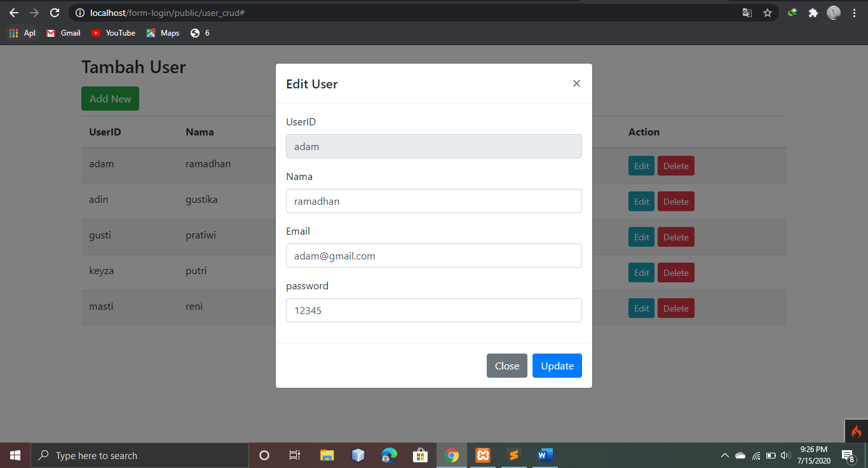Click the volume speaker tray icon
Image resolution: width=868 pixels, height=468 pixels.
(x=785, y=455)
